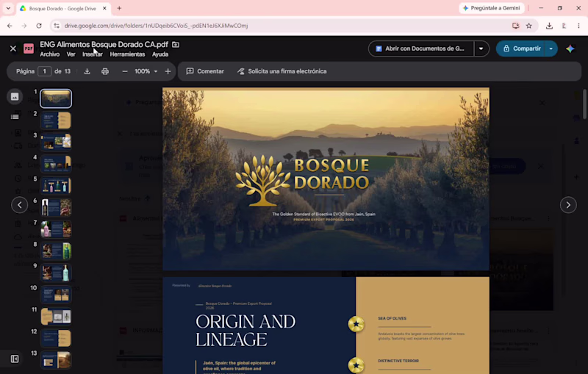Select page 5 thumbnail
The image size is (588, 374).
[56, 185]
